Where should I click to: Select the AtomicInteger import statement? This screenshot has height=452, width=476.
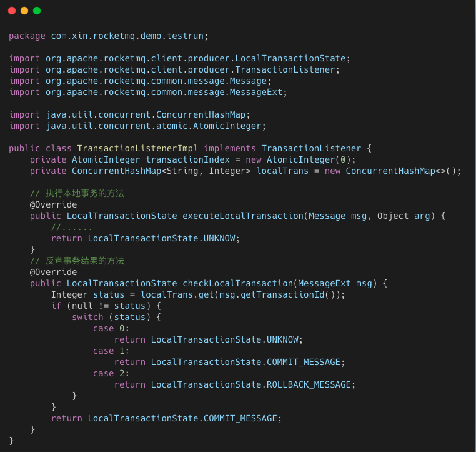[137, 126]
